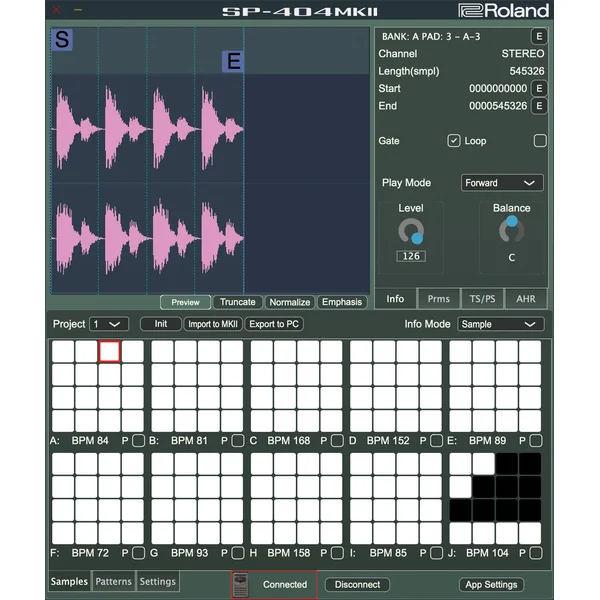Toggle the P checkbox for bank G

tap(238, 553)
